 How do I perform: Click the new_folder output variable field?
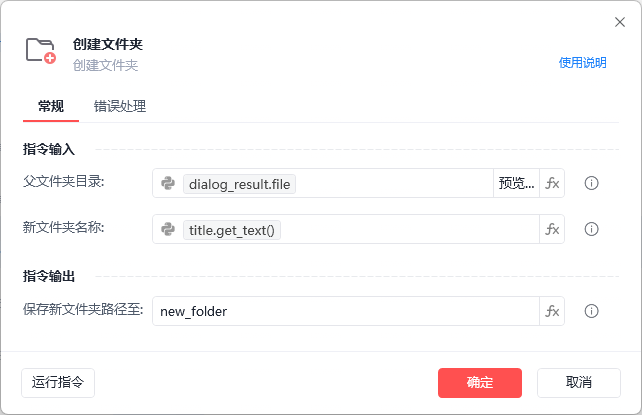345,311
